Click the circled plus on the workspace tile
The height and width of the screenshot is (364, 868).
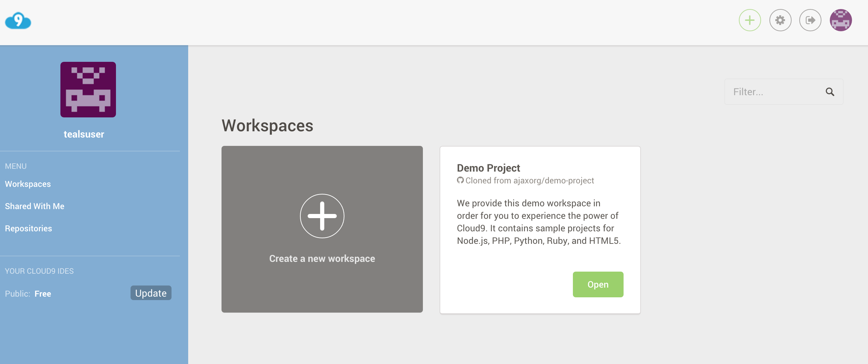click(322, 216)
